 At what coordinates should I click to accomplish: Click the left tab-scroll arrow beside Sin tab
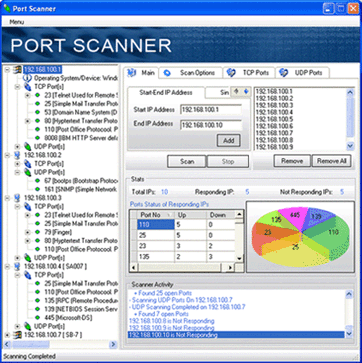pos(236,92)
